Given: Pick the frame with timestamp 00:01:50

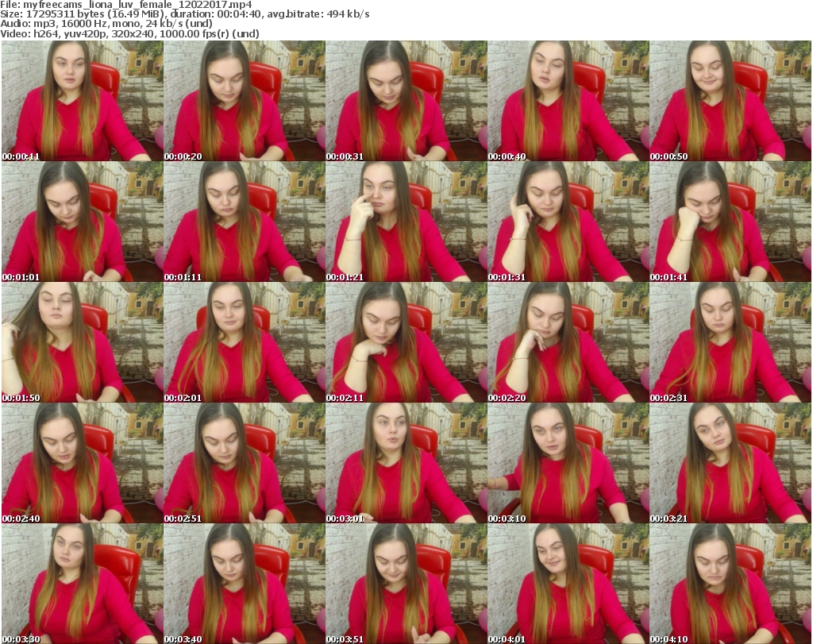Looking at the screenshot, I should 83,342.
